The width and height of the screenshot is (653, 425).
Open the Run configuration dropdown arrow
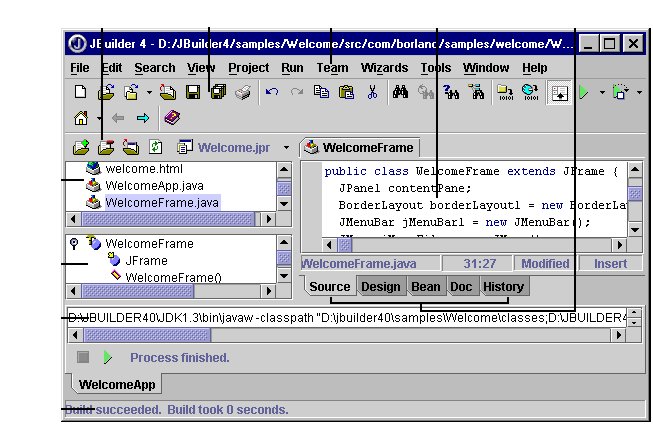coord(602,92)
